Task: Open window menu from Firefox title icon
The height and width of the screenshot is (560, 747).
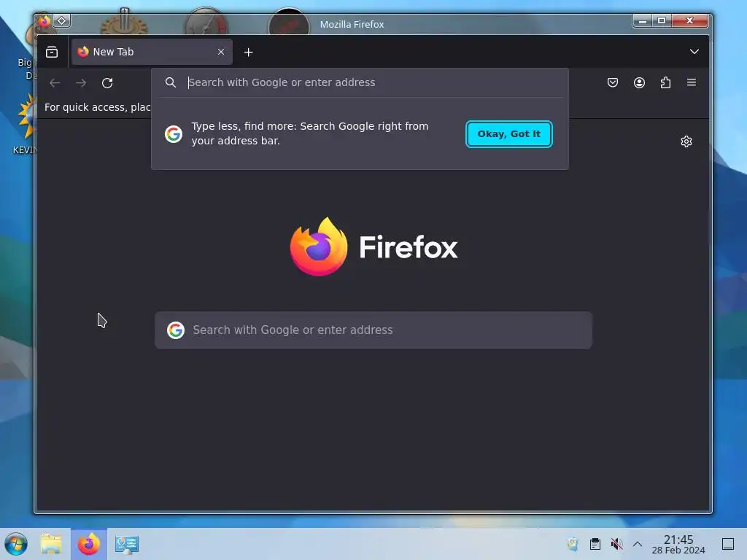Action: [x=44, y=20]
